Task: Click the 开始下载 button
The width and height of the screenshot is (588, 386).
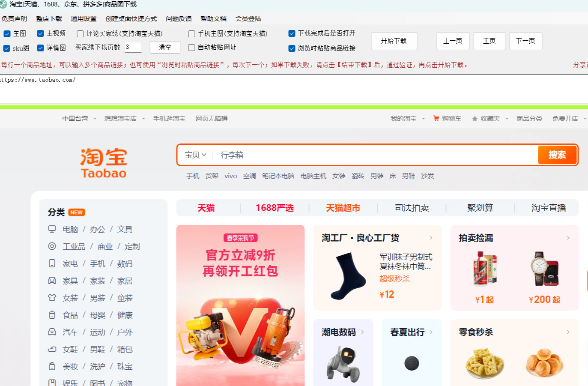Action: pyautogui.click(x=394, y=41)
